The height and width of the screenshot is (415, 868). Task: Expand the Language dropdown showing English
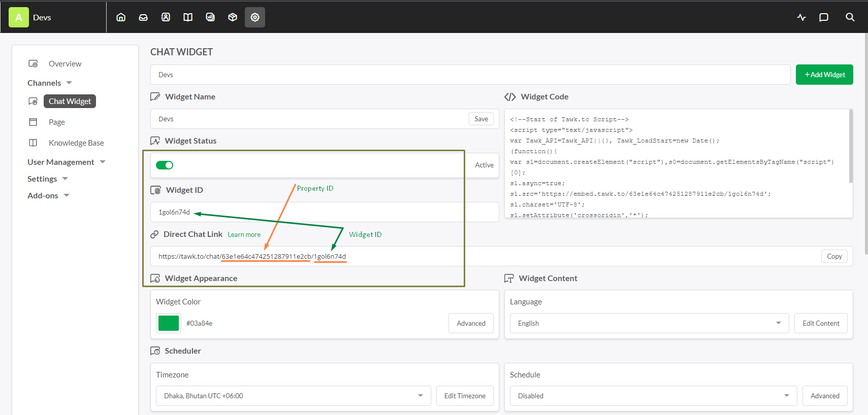[649, 323]
